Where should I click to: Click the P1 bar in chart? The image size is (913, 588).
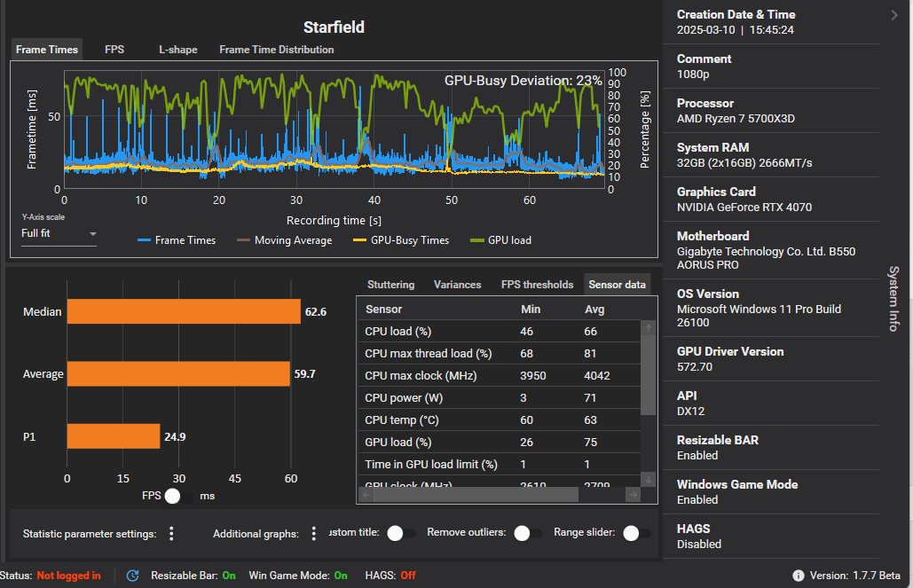[114, 436]
